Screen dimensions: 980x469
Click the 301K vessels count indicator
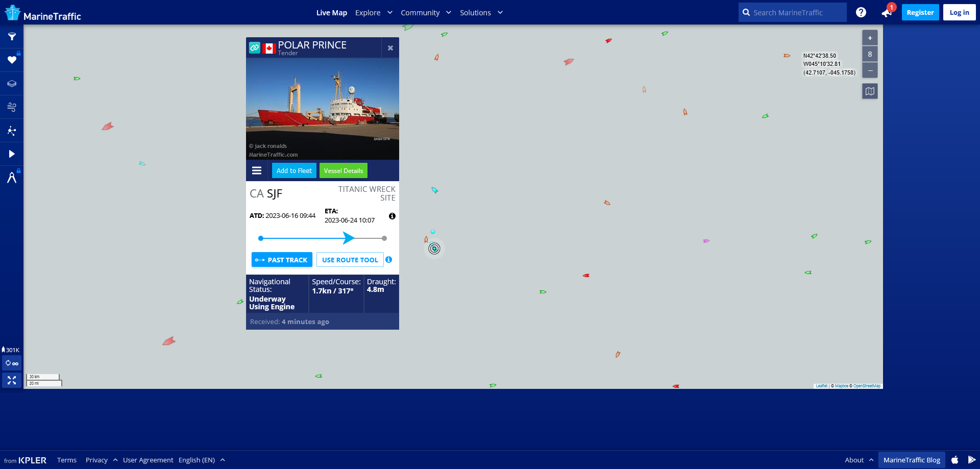[x=11, y=350]
